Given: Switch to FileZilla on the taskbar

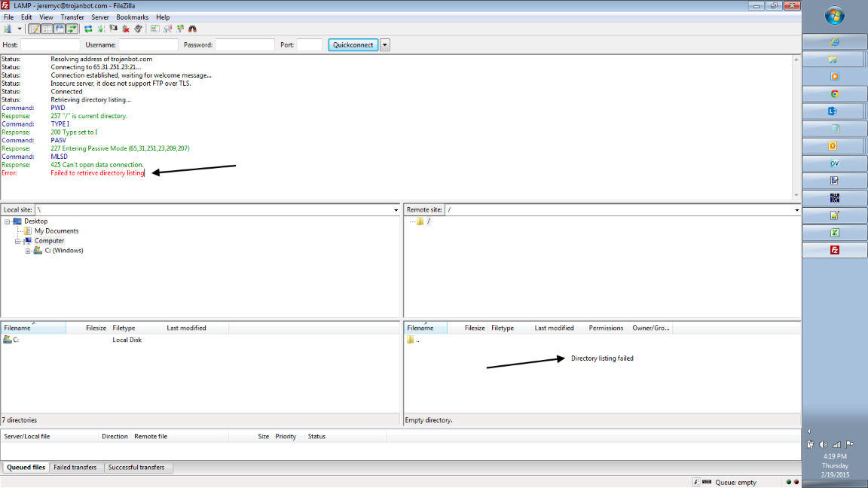Looking at the screenshot, I should (x=835, y=250).
